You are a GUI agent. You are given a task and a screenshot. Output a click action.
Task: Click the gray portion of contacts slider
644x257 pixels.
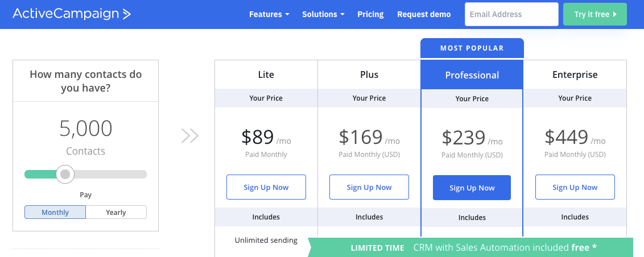[110, 175]
